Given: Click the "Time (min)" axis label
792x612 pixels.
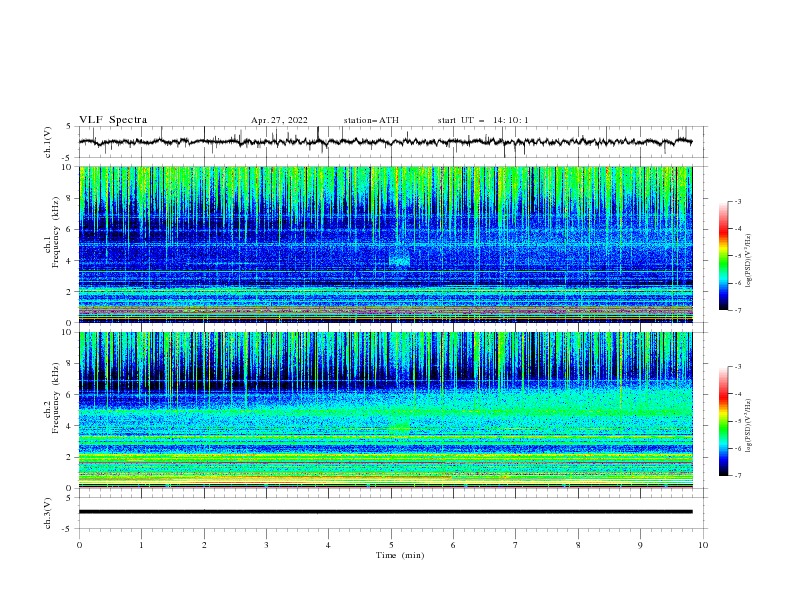Looking at the screenshot, I should (x=400, y=555).
